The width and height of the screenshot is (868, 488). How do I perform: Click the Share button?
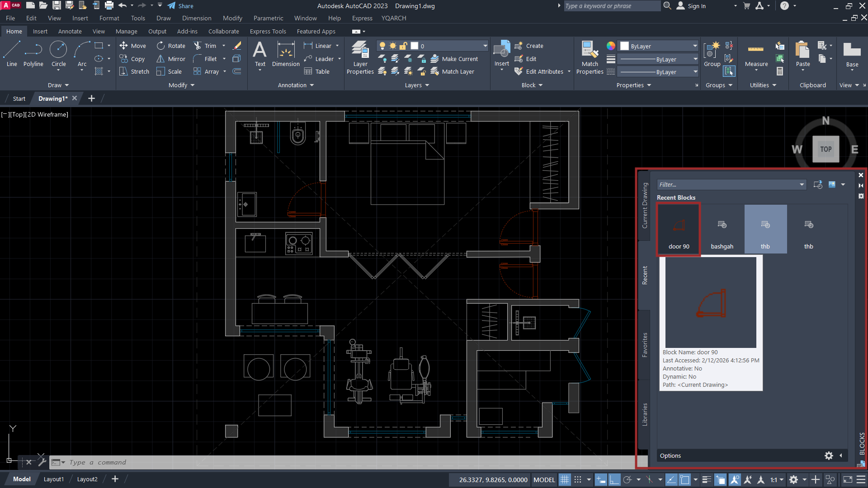point(180,6)
